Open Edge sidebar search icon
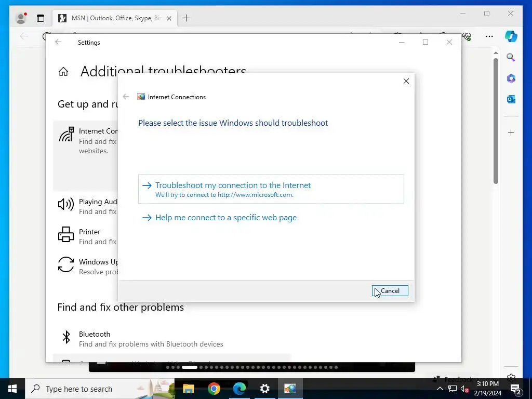This screenshot has height=399, width=532. tap(511, 57)
